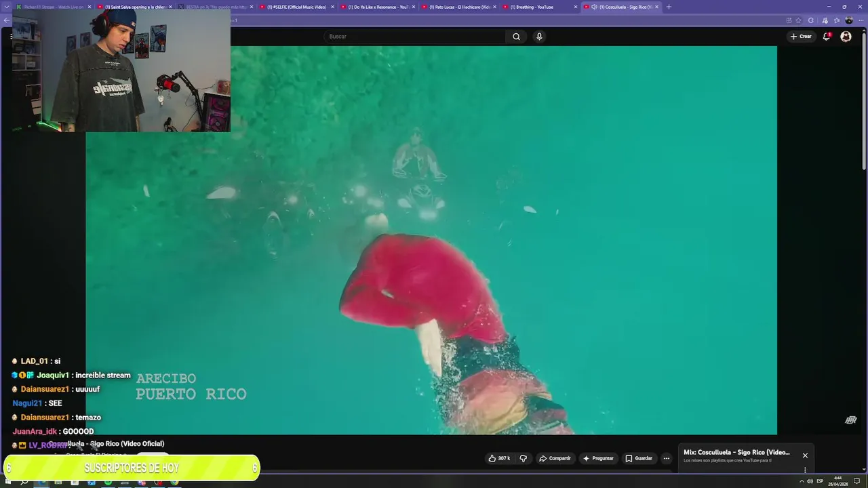868x488 pixels.
Task: Click the Preguntar button
Action: point(598,458)
